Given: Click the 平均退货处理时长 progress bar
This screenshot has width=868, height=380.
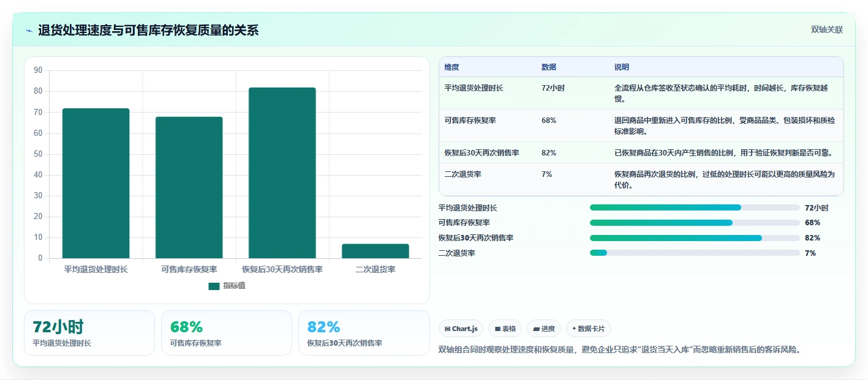Looking at the screenshot, I should tap(695, 207).
